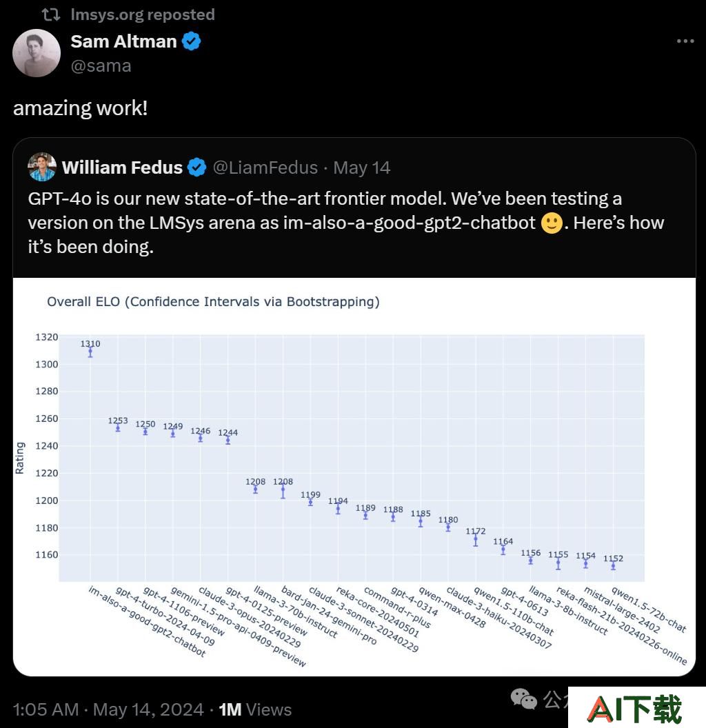Open the ELO chart image thumbnail
Image resolution: width=706 pixels, height=728 pixels.
tap(354, 477)
